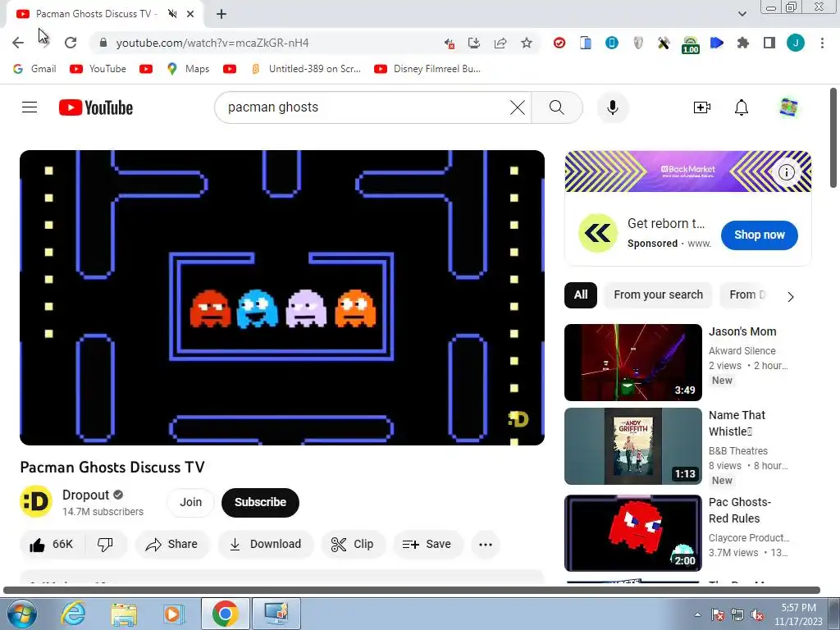Click the red checkmark extension icon

(x=559, y=43)
